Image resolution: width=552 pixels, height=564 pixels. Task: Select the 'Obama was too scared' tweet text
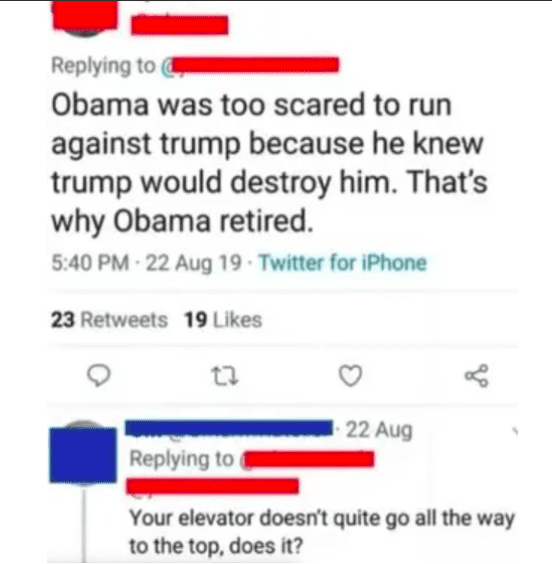point(269,163)
